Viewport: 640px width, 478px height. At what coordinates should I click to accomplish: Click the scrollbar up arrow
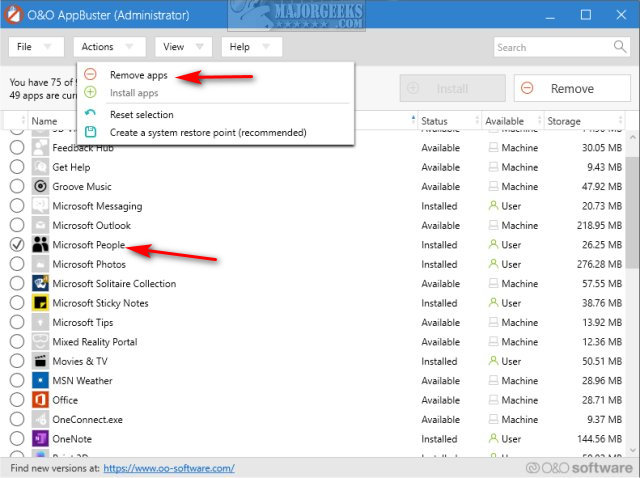point(632,138)
